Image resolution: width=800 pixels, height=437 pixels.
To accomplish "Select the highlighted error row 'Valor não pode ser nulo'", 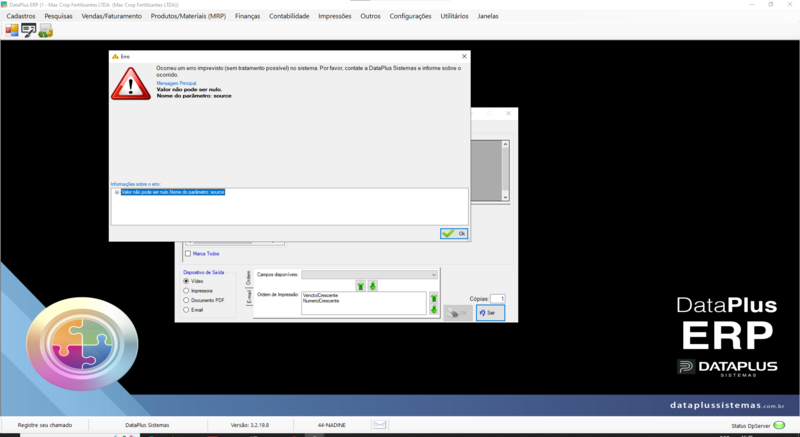I will pyautogui.click(x=173, y=192).
